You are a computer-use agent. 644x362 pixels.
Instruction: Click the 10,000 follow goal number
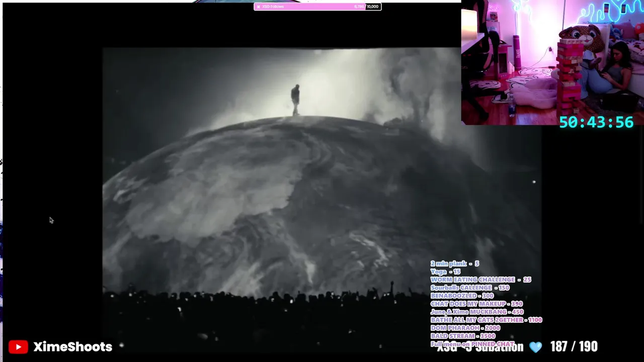click(372, 7)
